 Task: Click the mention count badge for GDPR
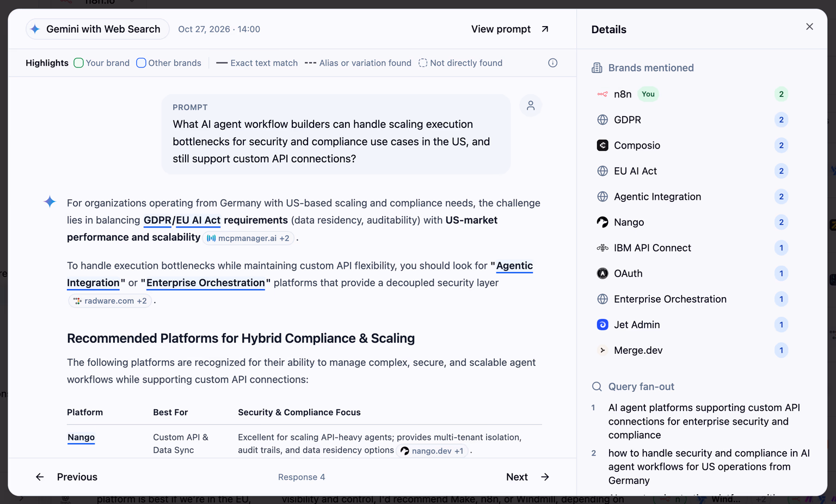[x=781, y=120]
